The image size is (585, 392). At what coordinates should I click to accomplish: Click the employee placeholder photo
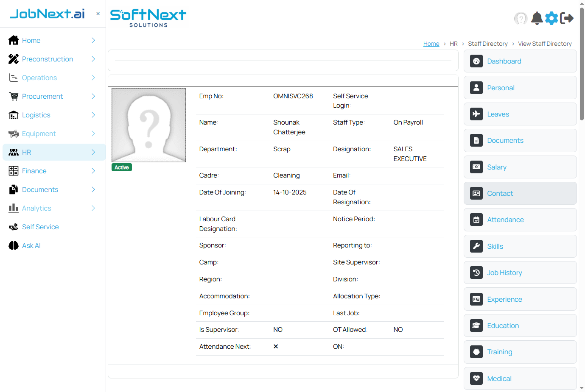click(148, 125)
